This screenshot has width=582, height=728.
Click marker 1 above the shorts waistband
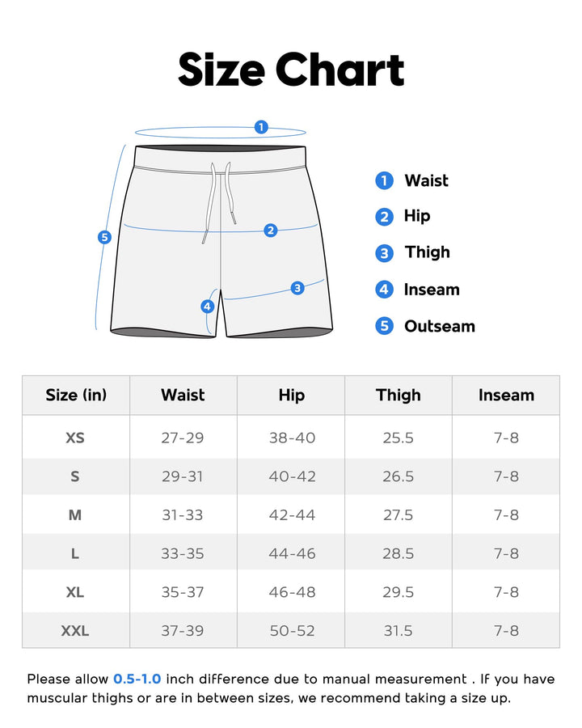[261, 127]
